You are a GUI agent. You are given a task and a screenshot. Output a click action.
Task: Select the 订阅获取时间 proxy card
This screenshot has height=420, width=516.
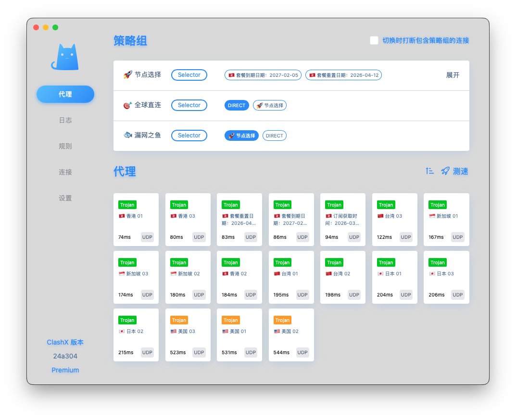coord(343,220)
